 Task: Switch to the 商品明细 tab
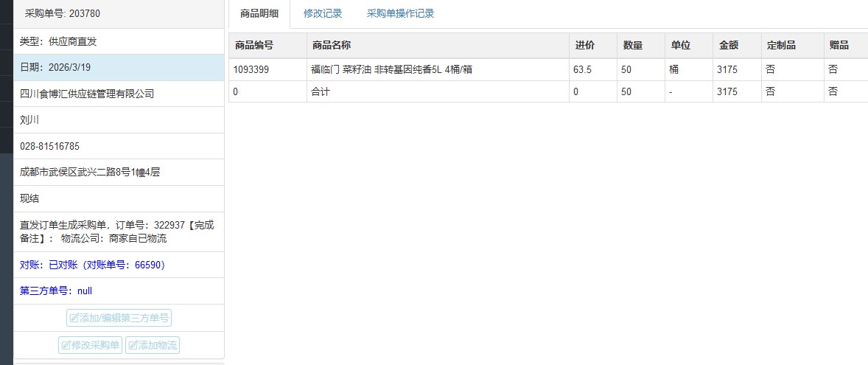[x=258, y=13]
